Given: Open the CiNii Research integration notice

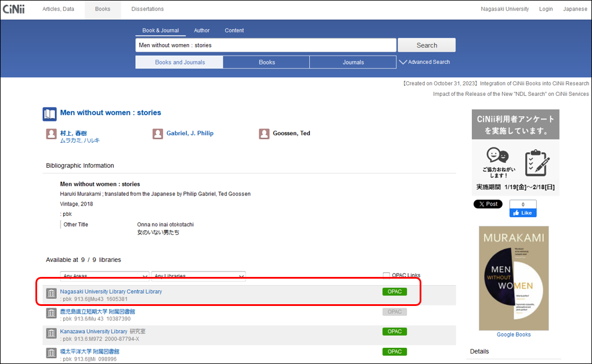Looking at the screenshot, I should 496,84.
